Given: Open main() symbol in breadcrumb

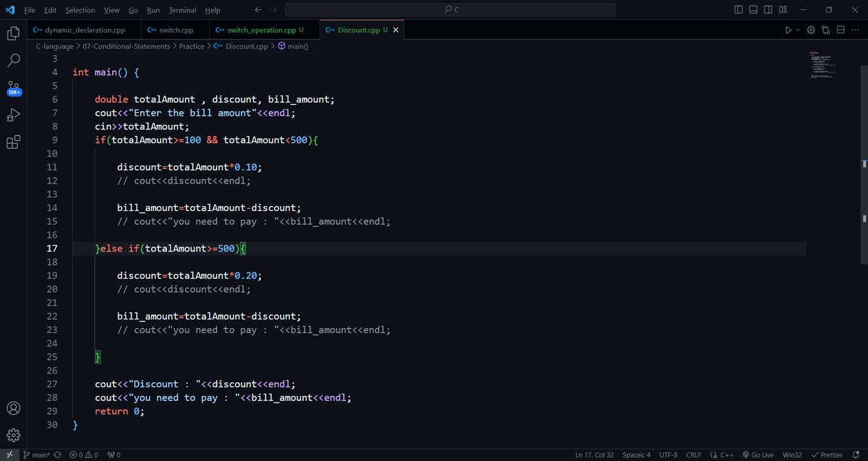Looking at the screenshot, I should 293,46.
